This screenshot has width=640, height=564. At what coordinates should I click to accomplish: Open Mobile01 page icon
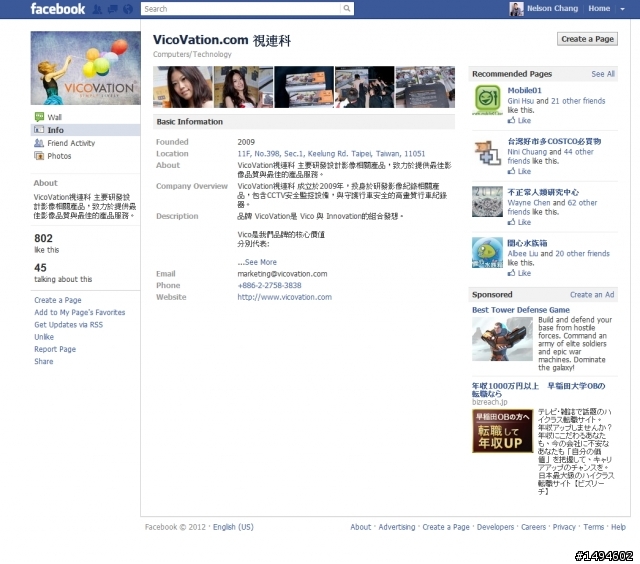[x=487, y=100]
